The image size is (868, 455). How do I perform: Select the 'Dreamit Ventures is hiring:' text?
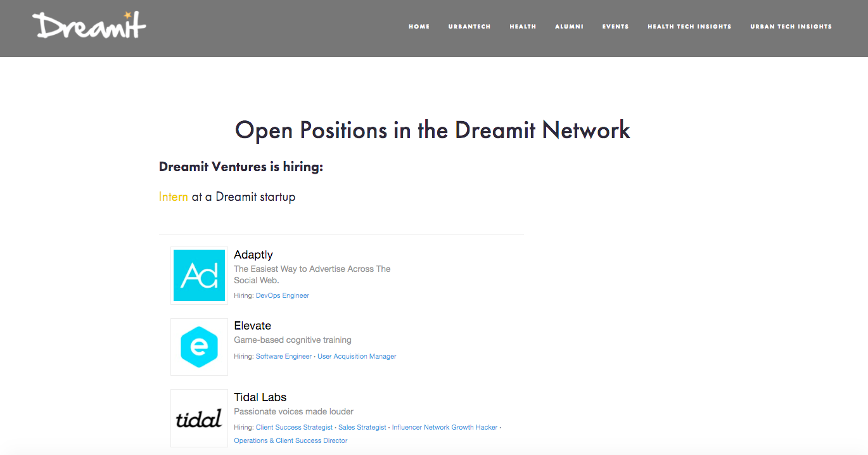[241, 167]
